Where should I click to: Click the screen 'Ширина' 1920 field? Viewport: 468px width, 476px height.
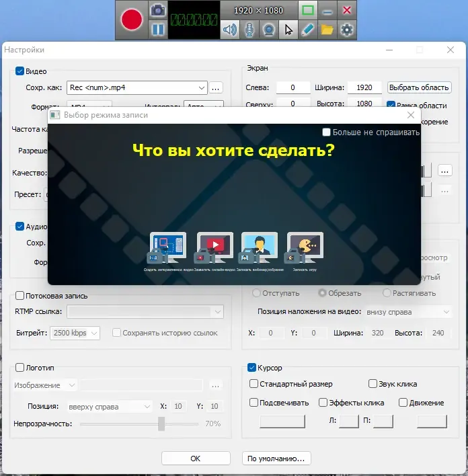(364, 87)
